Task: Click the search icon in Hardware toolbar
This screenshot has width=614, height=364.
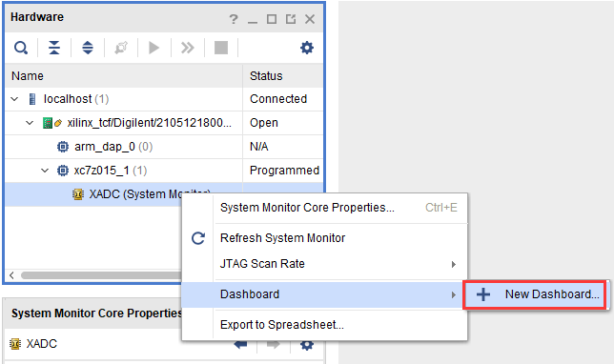Action: 21,48
